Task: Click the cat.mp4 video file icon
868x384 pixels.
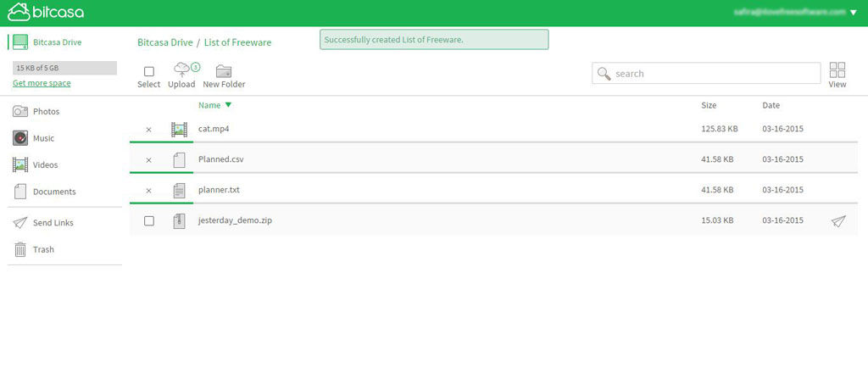Action: (179, 130)
